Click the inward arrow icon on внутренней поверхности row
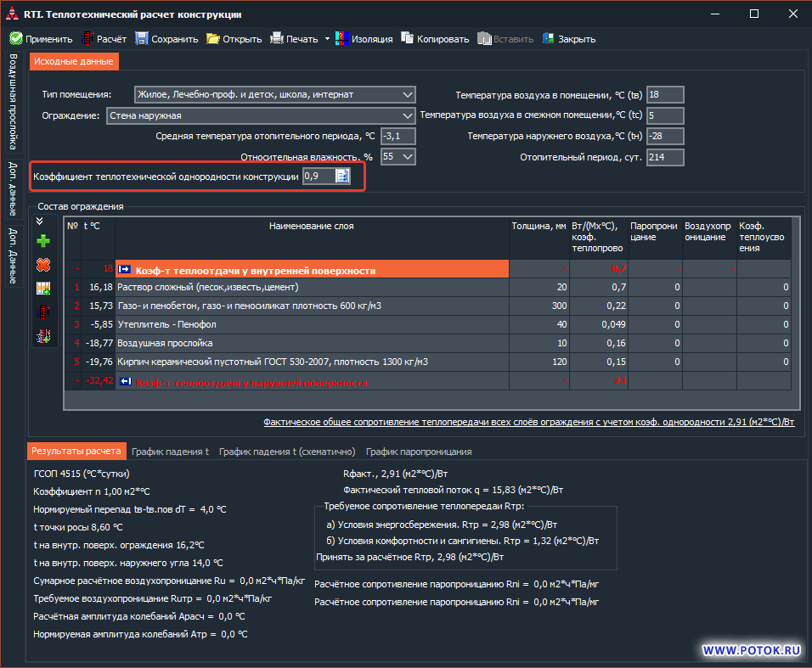 click(x=124, y=269)
